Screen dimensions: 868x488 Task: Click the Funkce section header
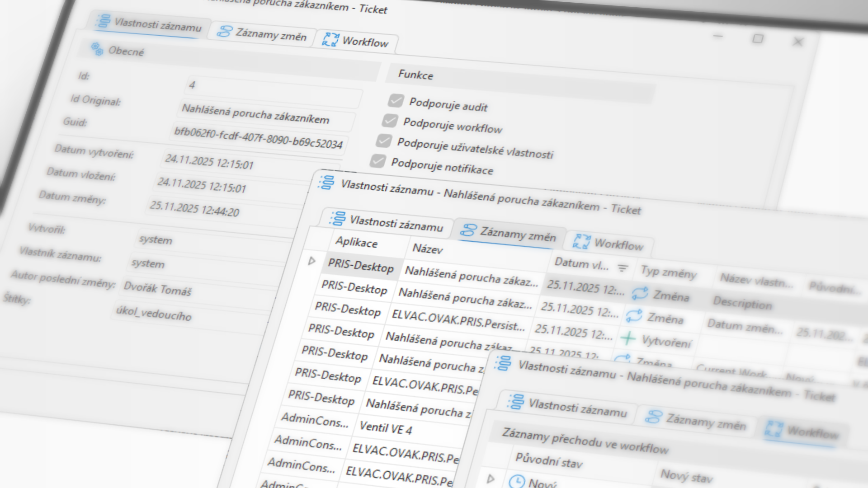[520, 83]
